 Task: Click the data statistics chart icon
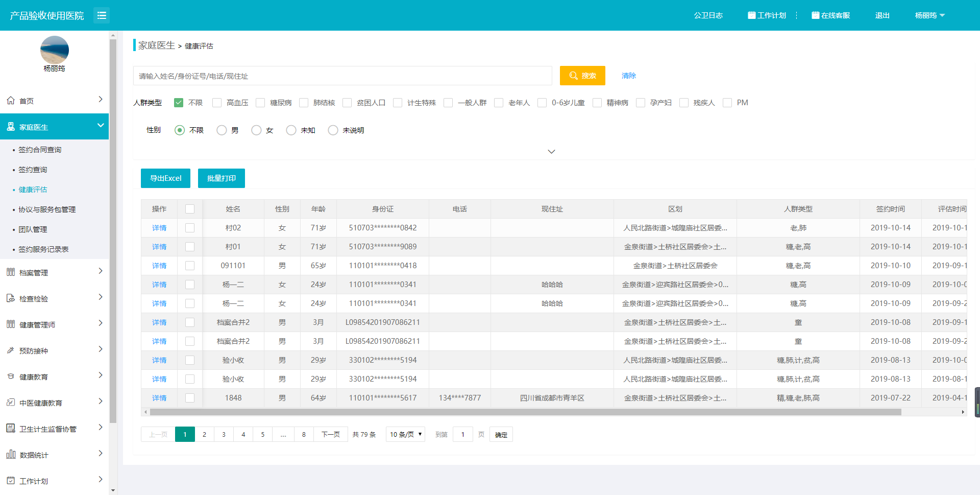click(11, 455)
